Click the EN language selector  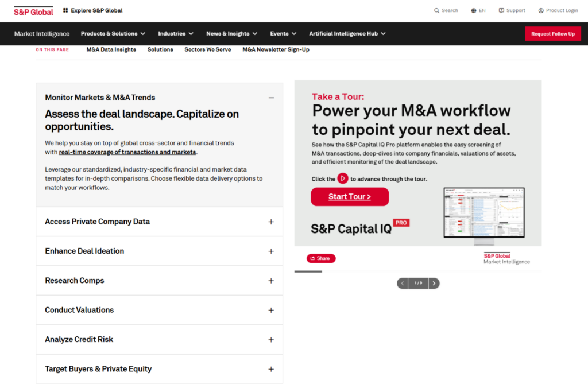point(482,10)
